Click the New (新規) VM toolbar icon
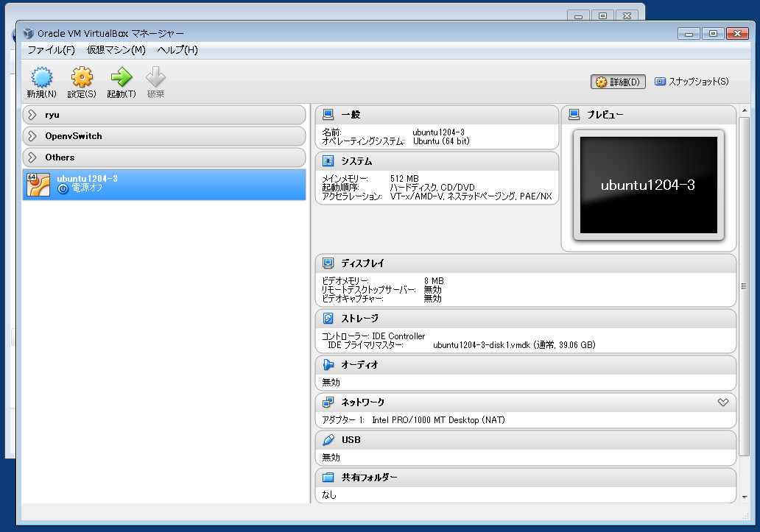This screenshot has width=760, height=532. [x=41, y=77]
